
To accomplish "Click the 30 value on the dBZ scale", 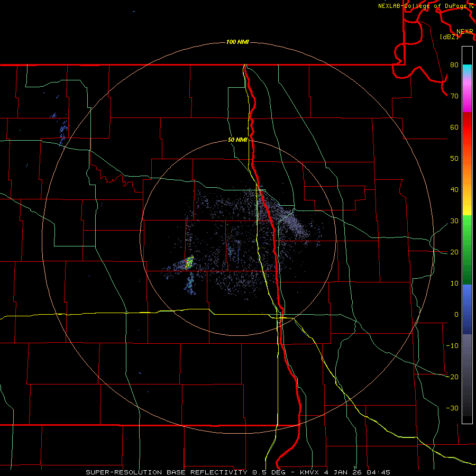I will (x=454, y=221).
